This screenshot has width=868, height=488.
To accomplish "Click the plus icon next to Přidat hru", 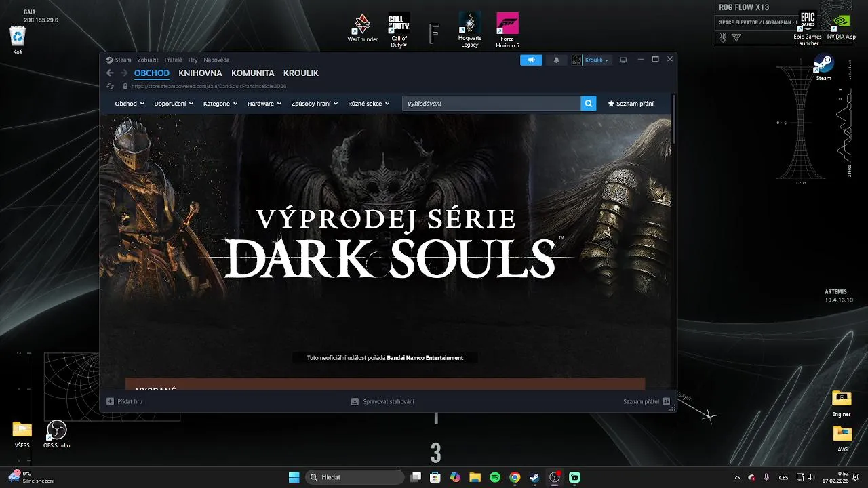I will pos(110,401).
